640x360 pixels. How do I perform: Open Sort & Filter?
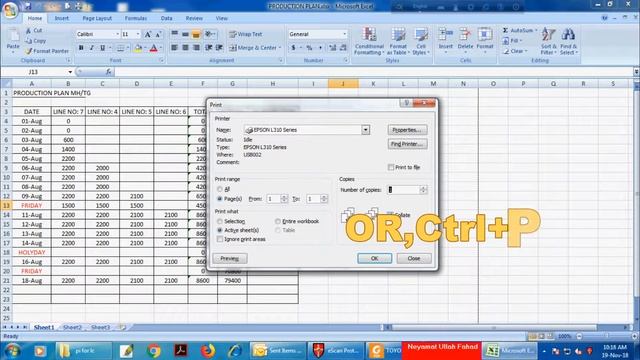[548, 41]
